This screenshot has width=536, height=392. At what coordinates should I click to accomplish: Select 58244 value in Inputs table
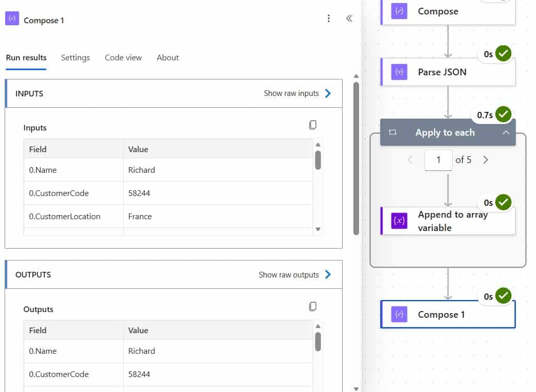pyautogui.click(x=139, y=193)
